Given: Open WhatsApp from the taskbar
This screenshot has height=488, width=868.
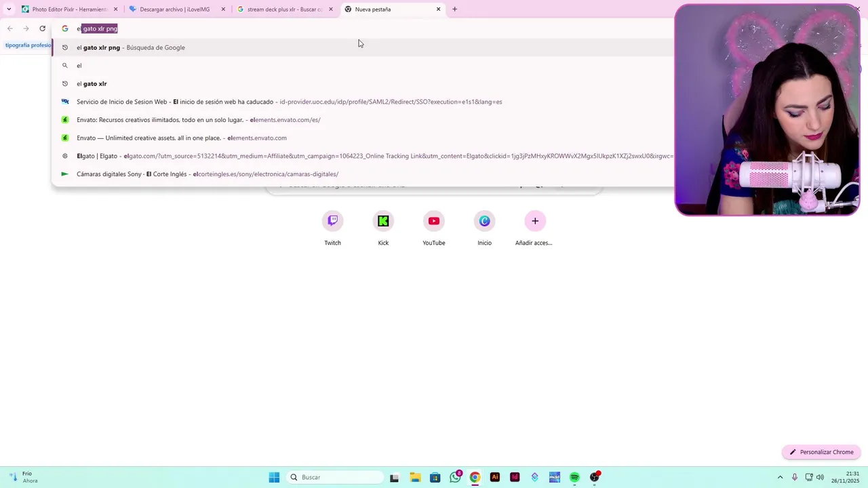Looking at the screenshot, I should click(455, 477).
